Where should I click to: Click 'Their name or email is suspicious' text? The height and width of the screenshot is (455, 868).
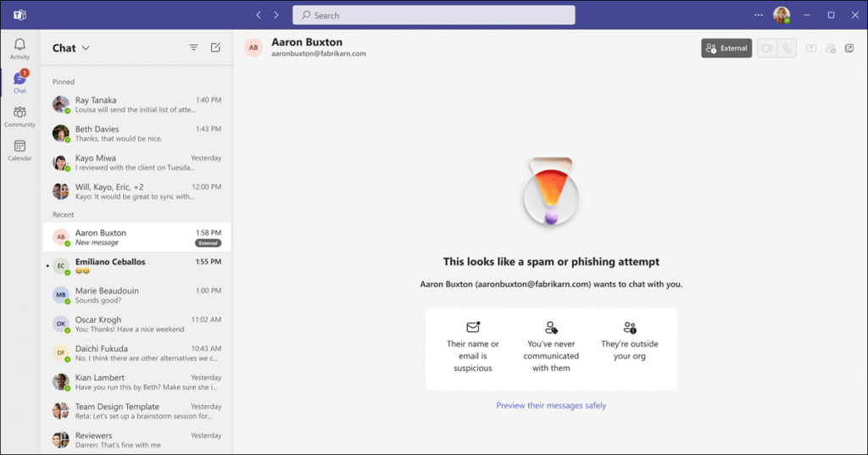(473, 356)
